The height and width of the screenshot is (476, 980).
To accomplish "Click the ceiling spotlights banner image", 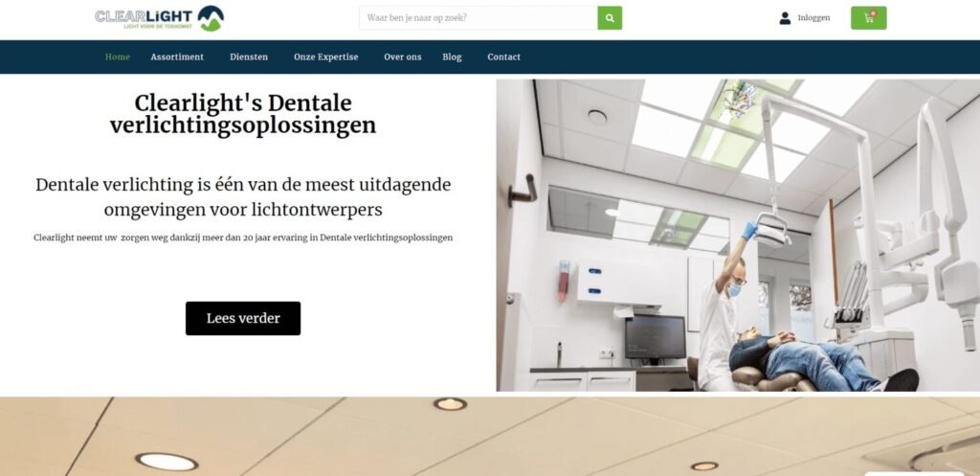I will pyautogui.click(x=490, y=437).
